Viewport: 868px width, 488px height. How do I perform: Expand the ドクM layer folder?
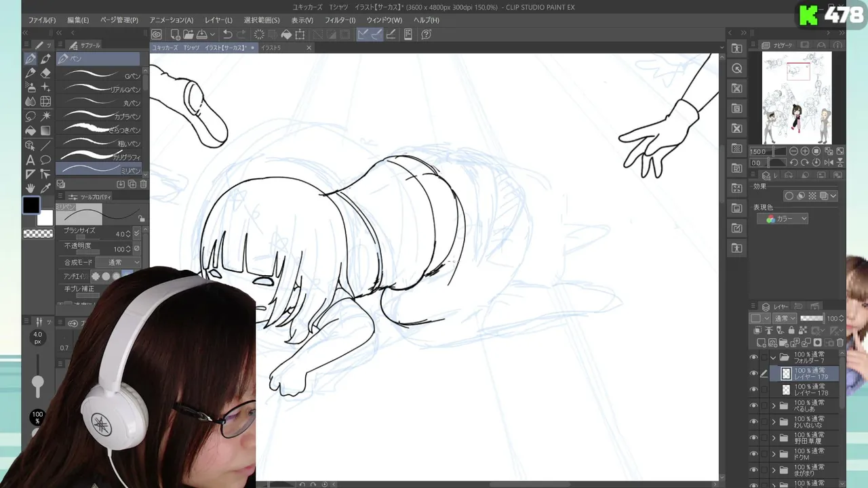coord(773,454)
